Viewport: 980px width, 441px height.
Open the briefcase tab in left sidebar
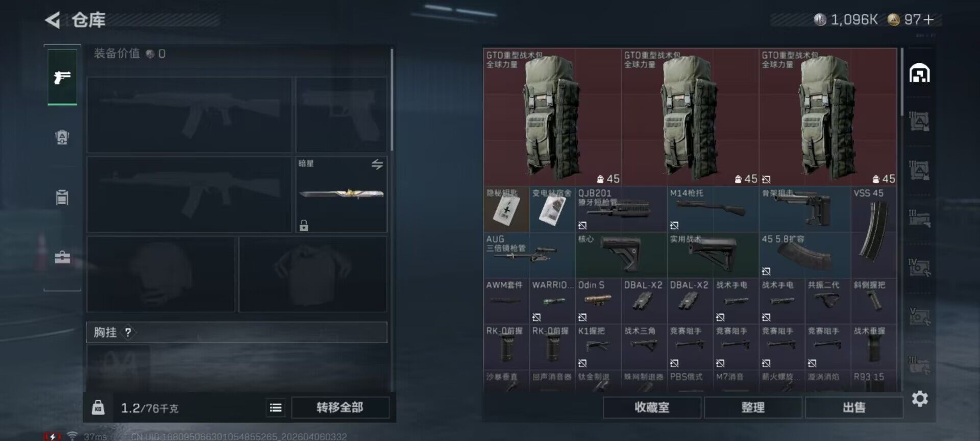[62, 257]
